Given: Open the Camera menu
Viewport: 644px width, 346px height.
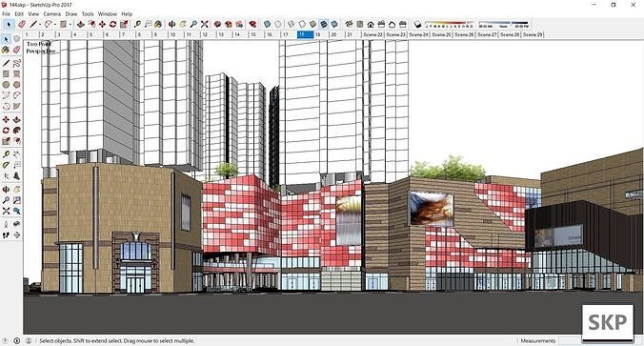Looking at the screenshot, I should coord(52,13).
